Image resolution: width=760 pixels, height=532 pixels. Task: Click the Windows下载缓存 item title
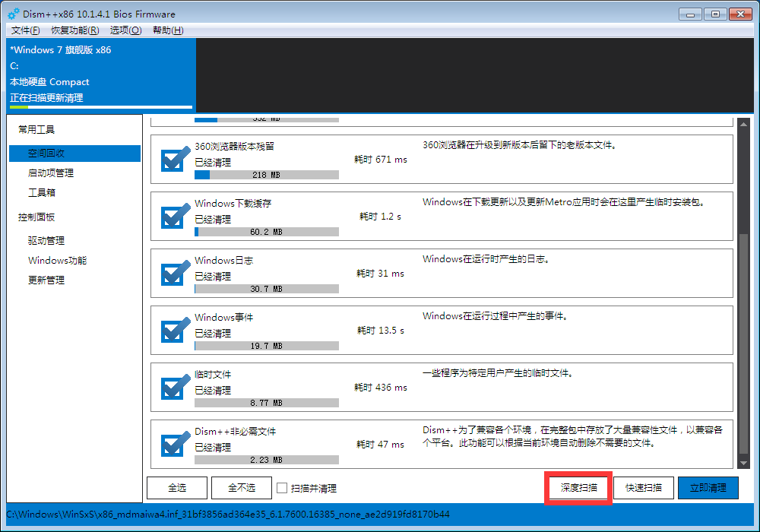[x=233, y=204]
